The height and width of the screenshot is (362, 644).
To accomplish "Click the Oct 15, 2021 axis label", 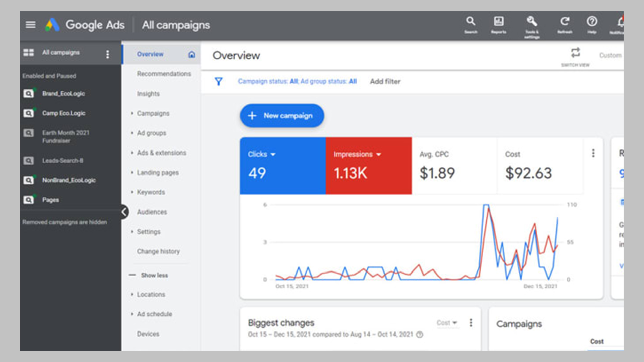I will click(292, 286).
